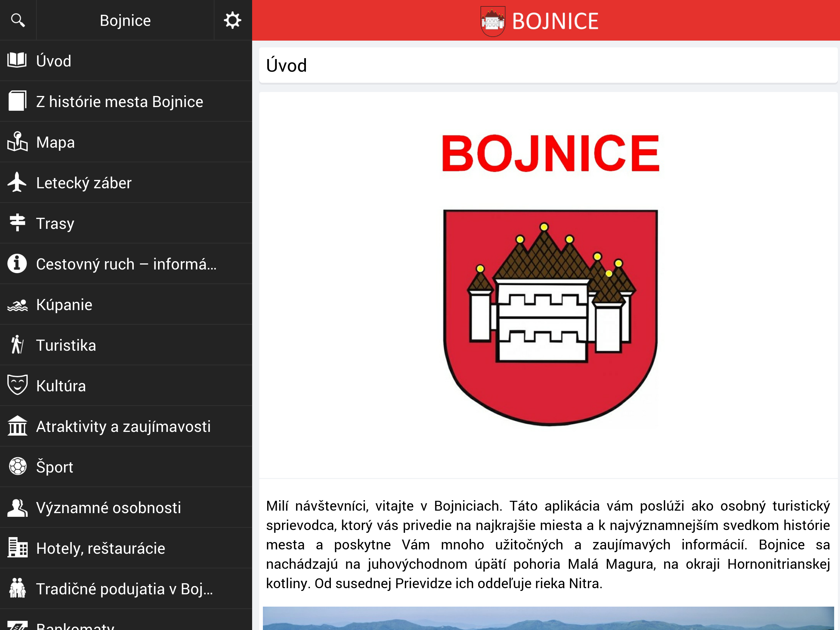840x630 pixels.
Task: Open Cestovný ruch – informá... entry
Action: [x=126, y=264]
